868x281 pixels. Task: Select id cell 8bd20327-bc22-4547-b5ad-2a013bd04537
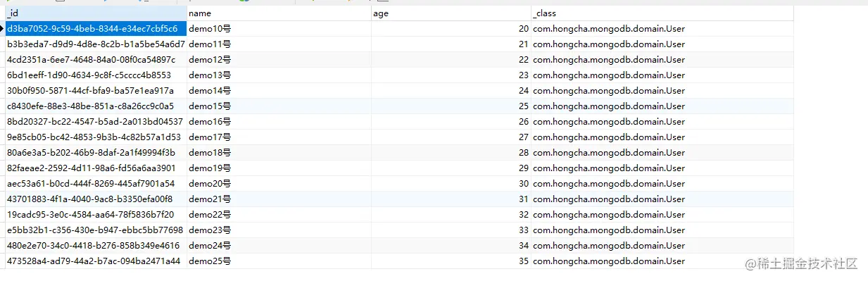(96, 122)
